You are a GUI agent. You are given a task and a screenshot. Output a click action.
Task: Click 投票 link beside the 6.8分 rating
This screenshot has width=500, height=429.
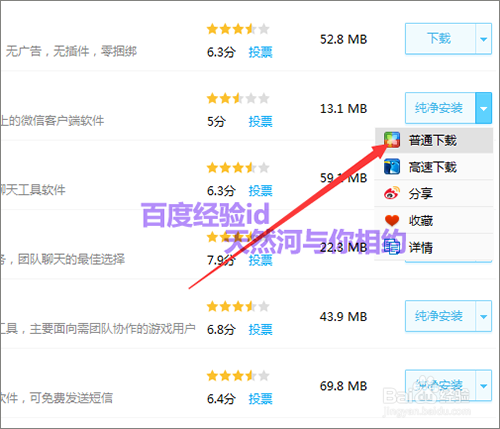pos(260,329)
